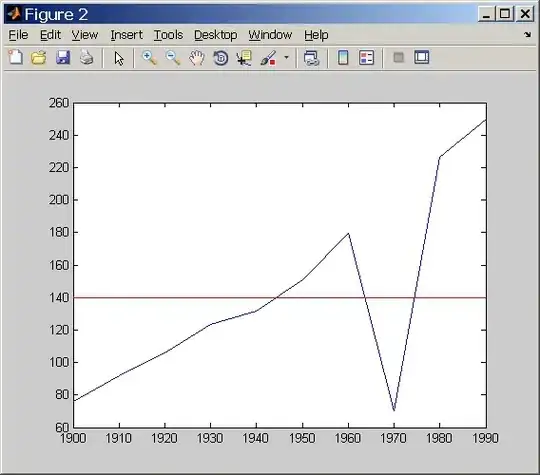Expand the brush color dropdown arrow
Viewport: 540px width, 475px height.
tap(286, 58)
